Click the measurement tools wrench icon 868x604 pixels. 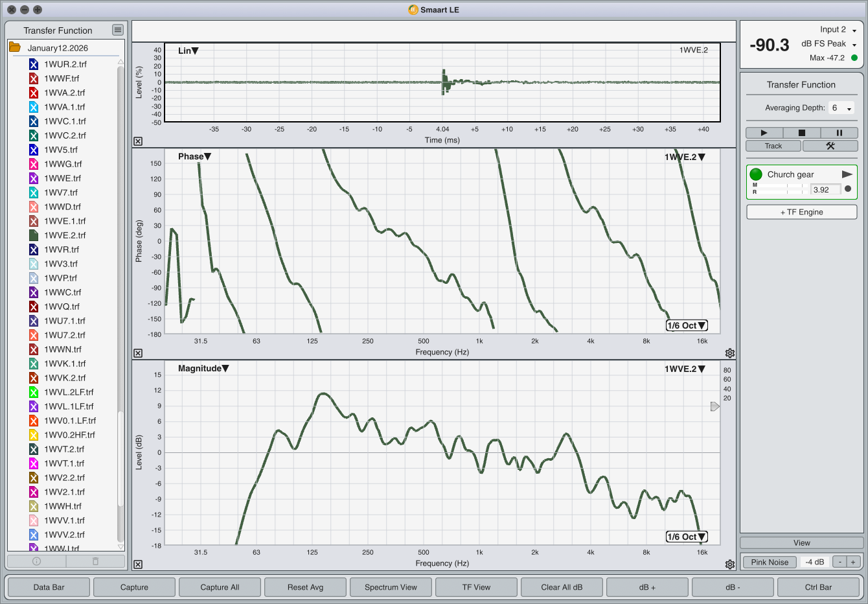pyautogui.click(x=830, y=146)
